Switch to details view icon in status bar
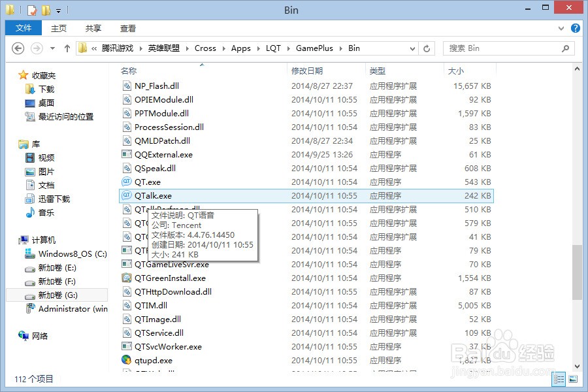This screenshot has width=588, height=392. tap(559, 379)
